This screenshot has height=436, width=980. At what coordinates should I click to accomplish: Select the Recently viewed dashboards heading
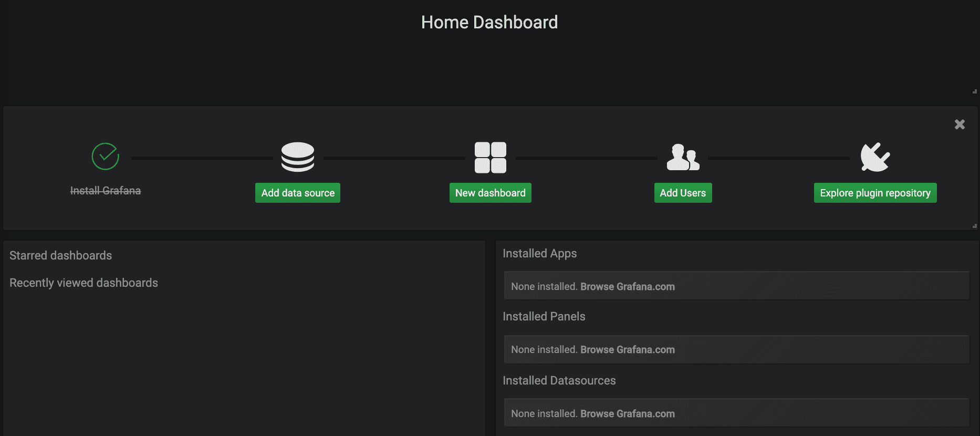(84, 283)
